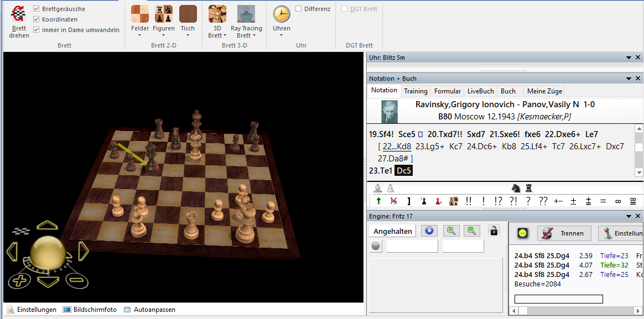Click the Bildschirmfoto button
This screenshot has height=319, width=644.
click(x=90, y=310)
